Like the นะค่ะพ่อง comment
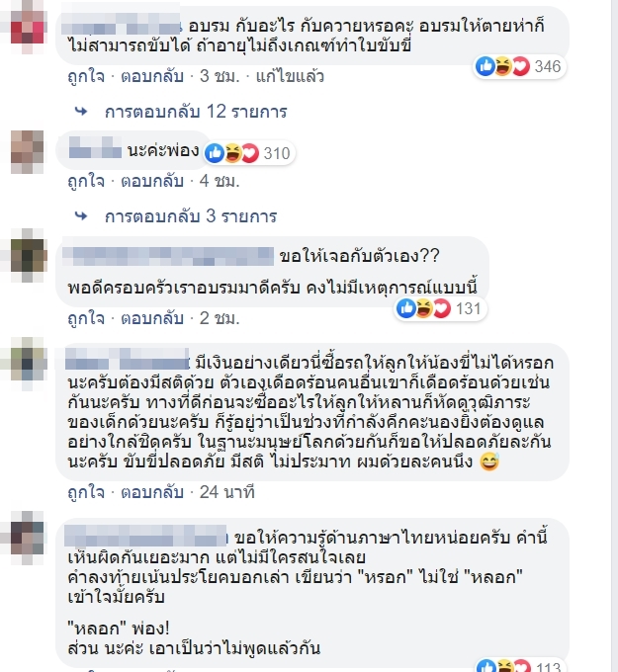 click(x=86, y=181)
